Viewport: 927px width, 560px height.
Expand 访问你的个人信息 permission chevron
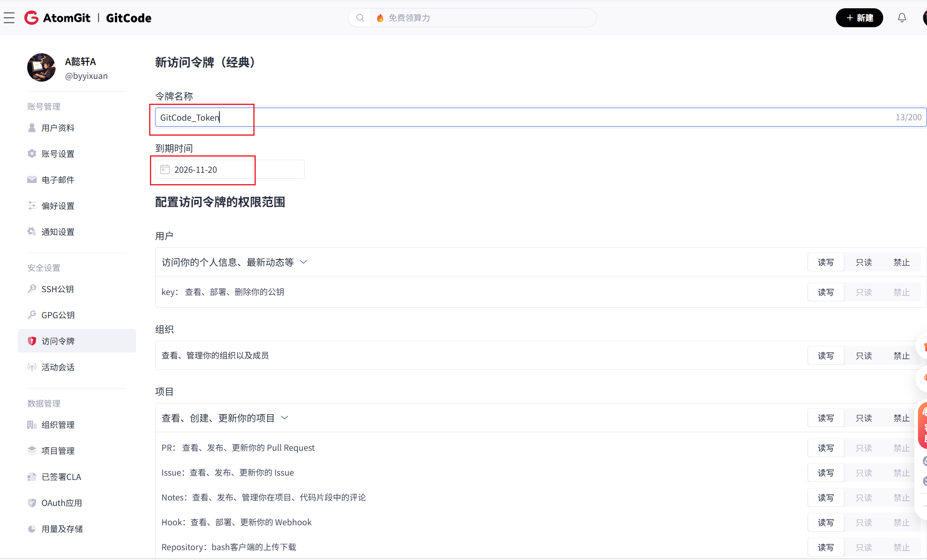303,262
